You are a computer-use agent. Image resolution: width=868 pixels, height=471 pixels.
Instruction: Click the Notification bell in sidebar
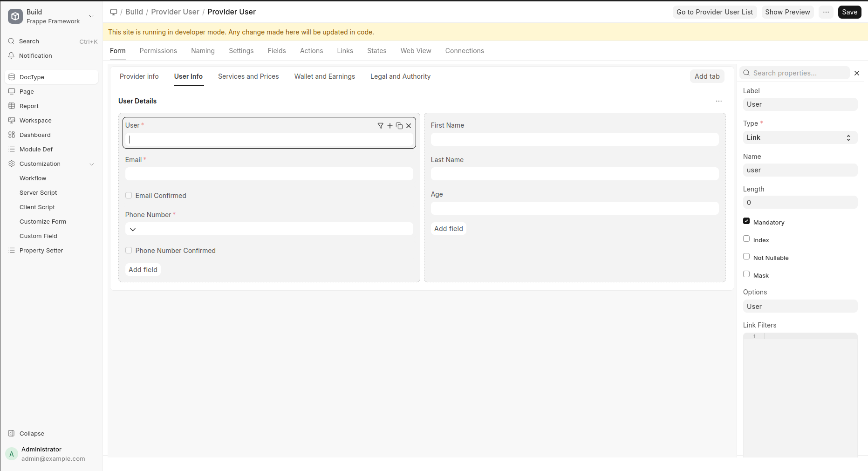35,56
